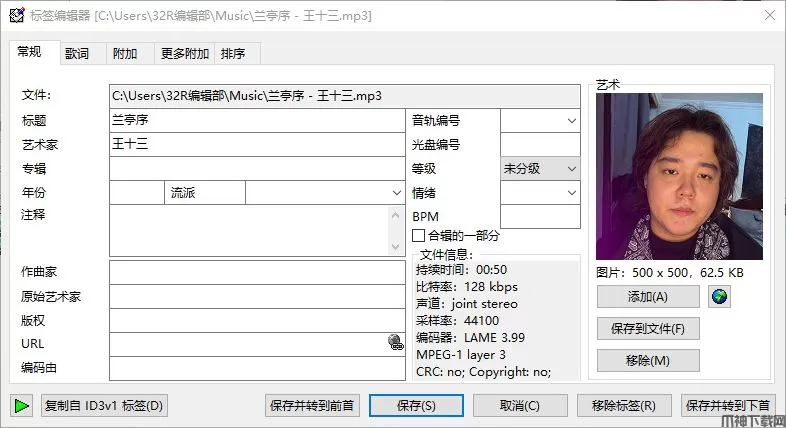Viewport: 786px width, 428px height.
Task: Click the 保存(S) button
Action: pyautogui.click(x=416, y=405)
